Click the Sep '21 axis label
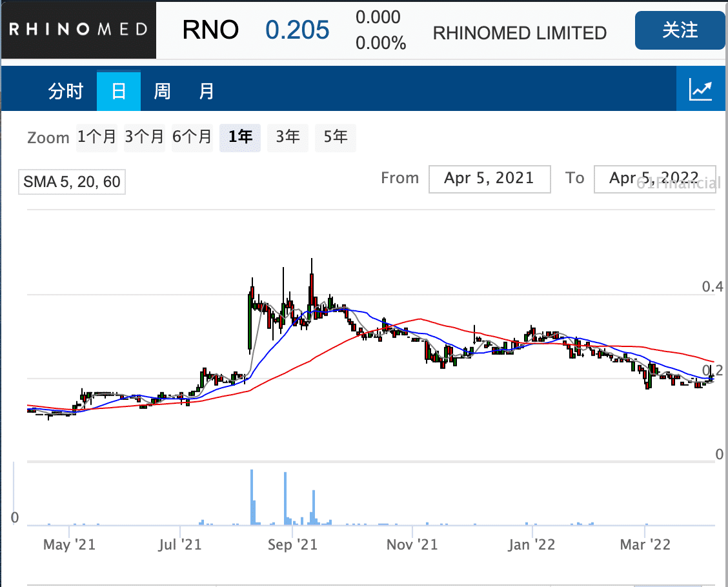Image resolution: width=728 pixels, height=587 pixels. tap(292, 544)
